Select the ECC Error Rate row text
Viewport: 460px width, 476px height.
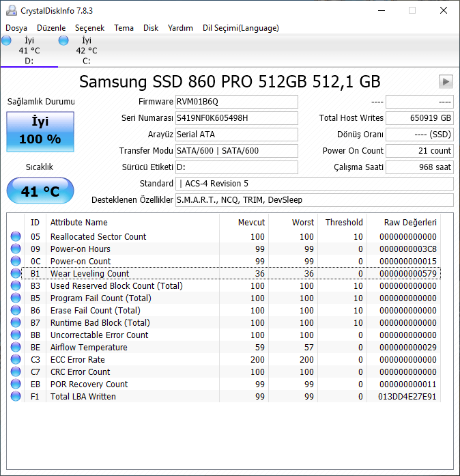coord(78,359)
